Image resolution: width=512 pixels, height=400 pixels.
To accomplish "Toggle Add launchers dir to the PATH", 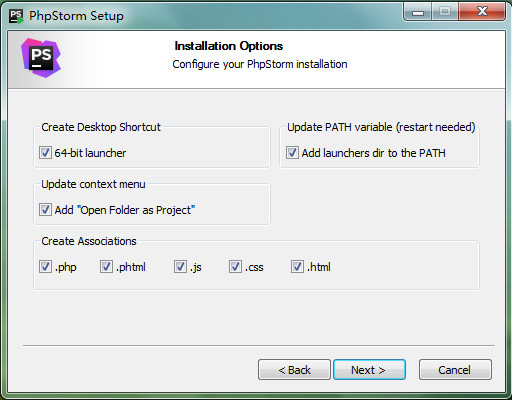I will (292, 153).
